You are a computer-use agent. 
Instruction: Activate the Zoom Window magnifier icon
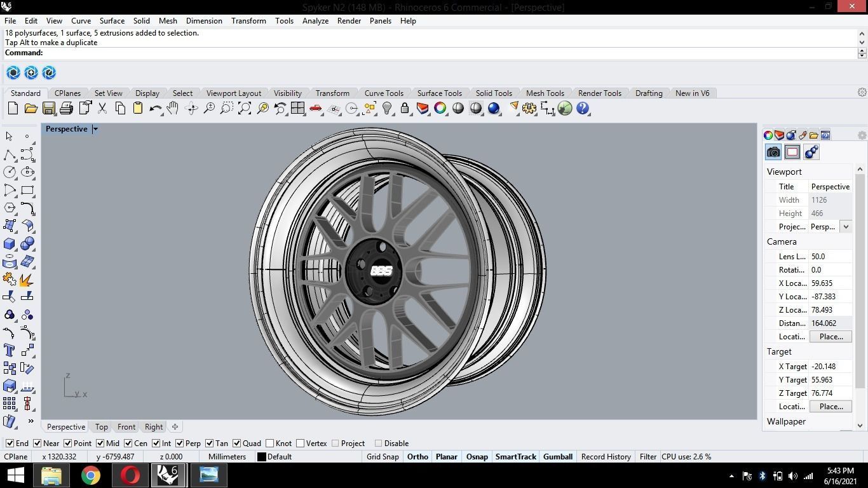(x=226, y=109)
